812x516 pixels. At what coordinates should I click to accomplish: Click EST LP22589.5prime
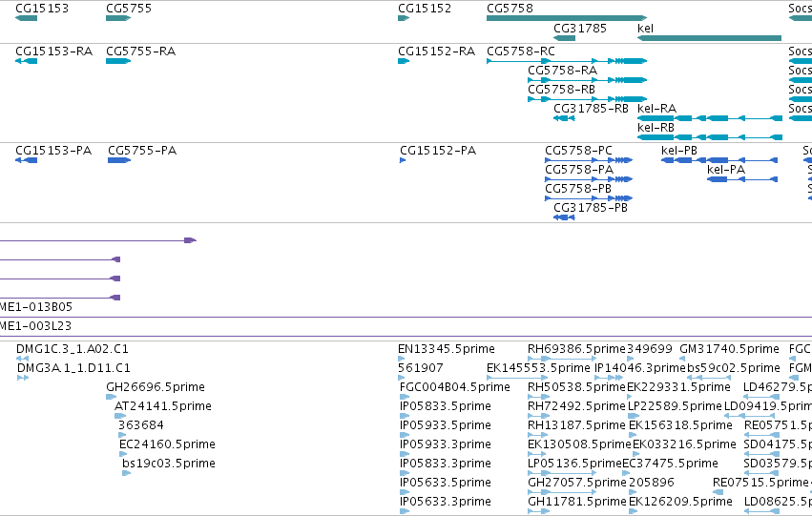pyautogui.click(x=634, y=416)
